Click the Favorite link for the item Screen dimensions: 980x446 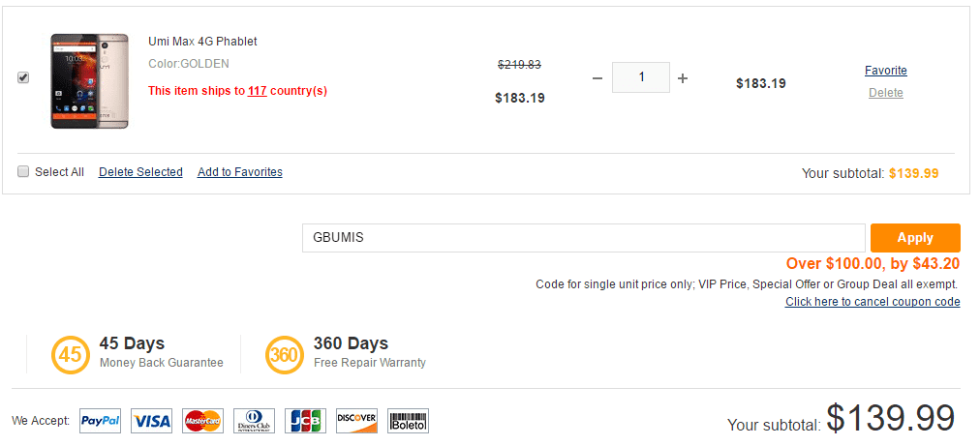click(885, 71)
